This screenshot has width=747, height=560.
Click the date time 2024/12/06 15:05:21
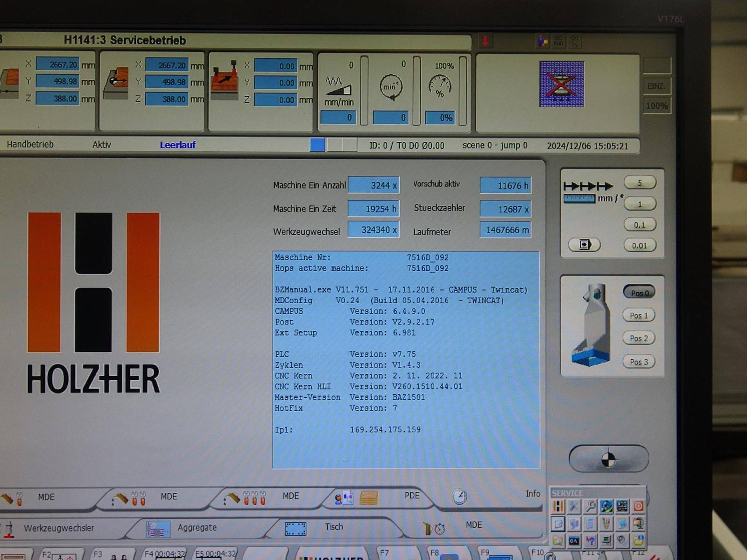tap(587, 146)
